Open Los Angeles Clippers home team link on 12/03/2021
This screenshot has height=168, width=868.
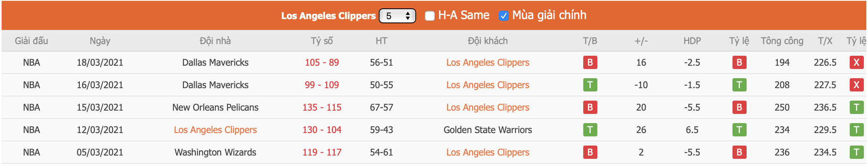(x=215, y=130)
